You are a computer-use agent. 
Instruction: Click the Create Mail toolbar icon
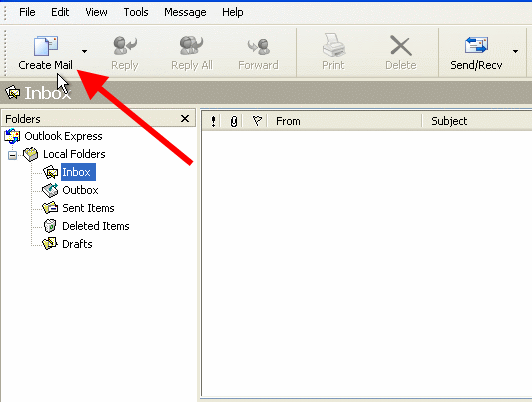46,46
